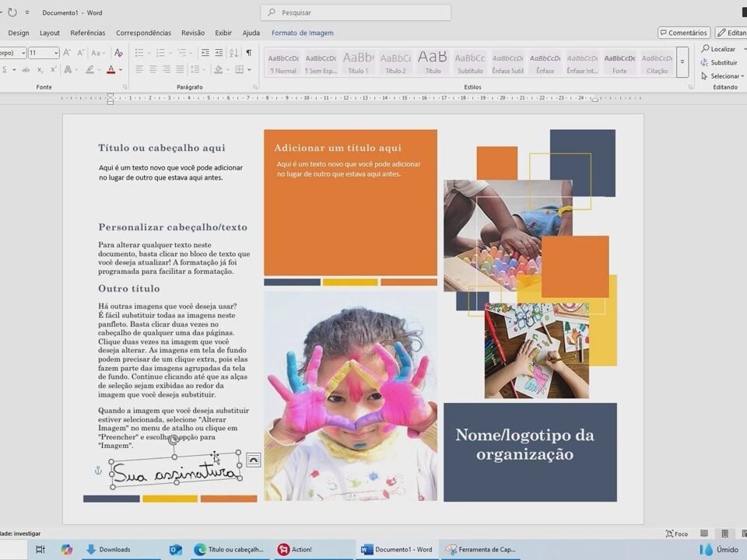747x560 pixels.
Task: Open Outlook from the taskbar
Action: tap(176, 549)
